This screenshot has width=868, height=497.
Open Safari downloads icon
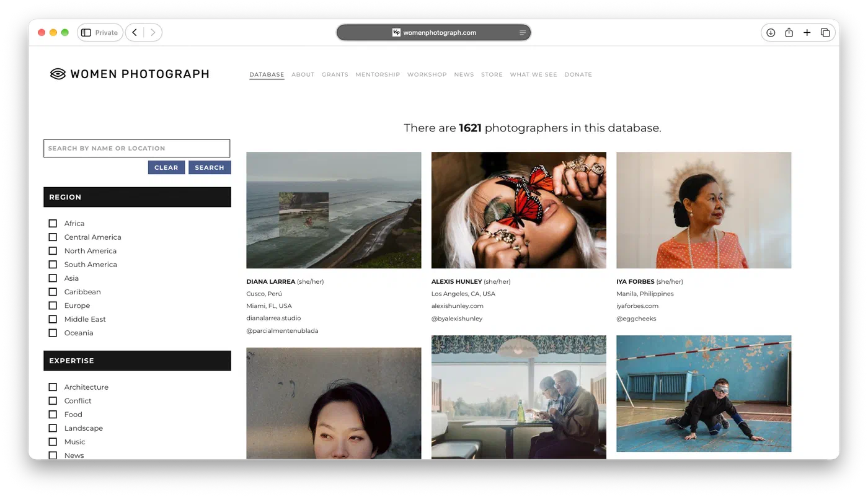771,33
